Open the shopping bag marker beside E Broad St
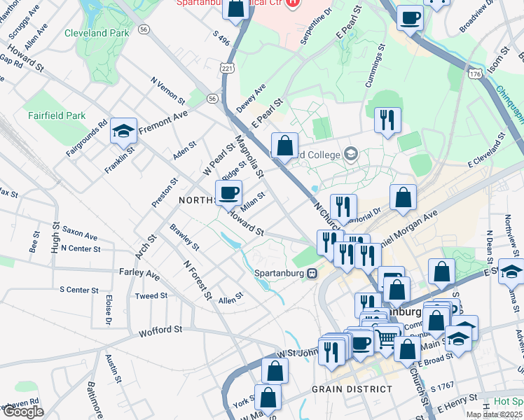Screen dimensions: 524x420 (408, 350)
